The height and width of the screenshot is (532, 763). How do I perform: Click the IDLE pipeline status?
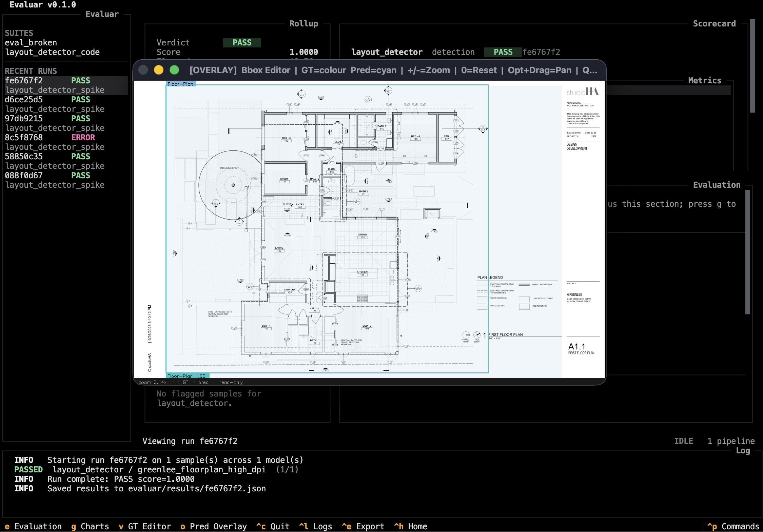[683, 441]
